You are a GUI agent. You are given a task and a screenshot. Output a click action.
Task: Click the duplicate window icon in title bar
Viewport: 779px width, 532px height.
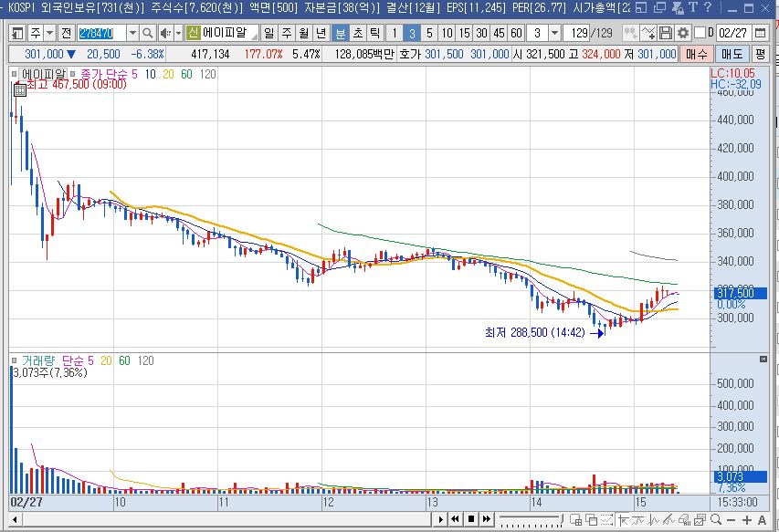point(659,7)
